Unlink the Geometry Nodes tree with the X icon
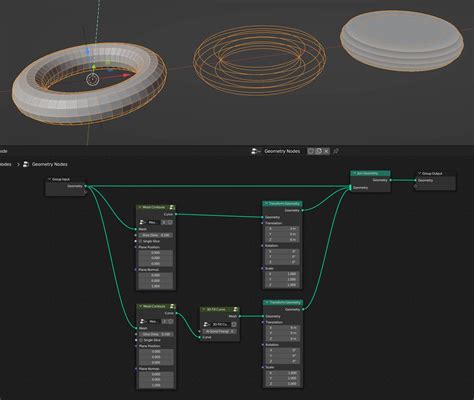Screen dimensions: 474x400 click(x=326, y=151)
